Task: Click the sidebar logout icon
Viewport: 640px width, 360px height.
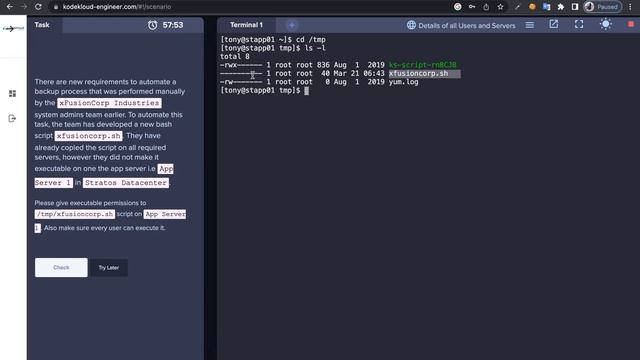Action: (x=12, y=118)
